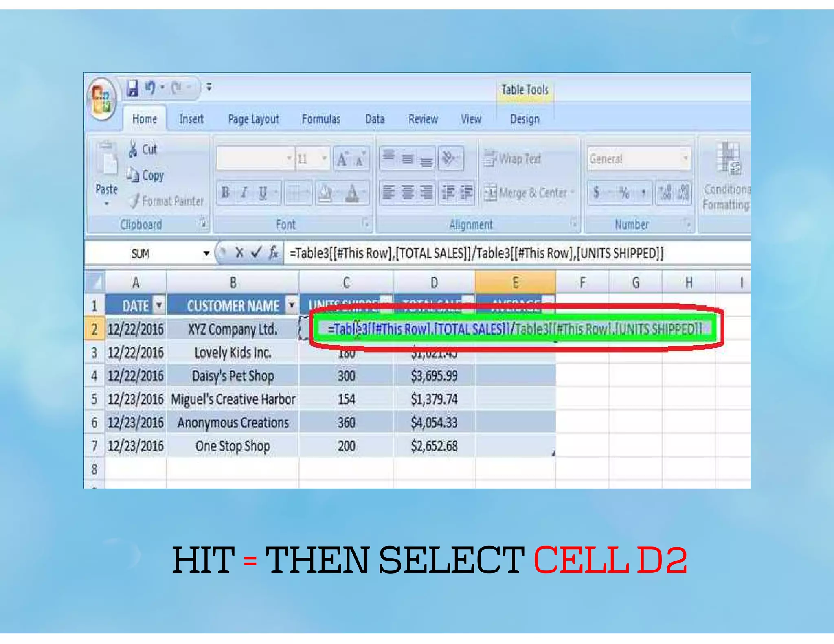834x644 pixels.
Task: Click the Cut scissors icon
Action: [x=133, y=149]
